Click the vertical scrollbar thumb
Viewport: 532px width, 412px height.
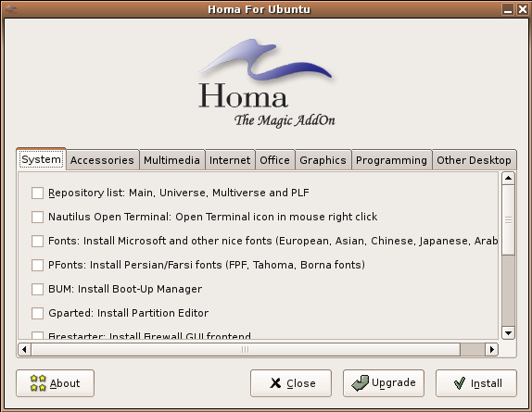point(508,220)
